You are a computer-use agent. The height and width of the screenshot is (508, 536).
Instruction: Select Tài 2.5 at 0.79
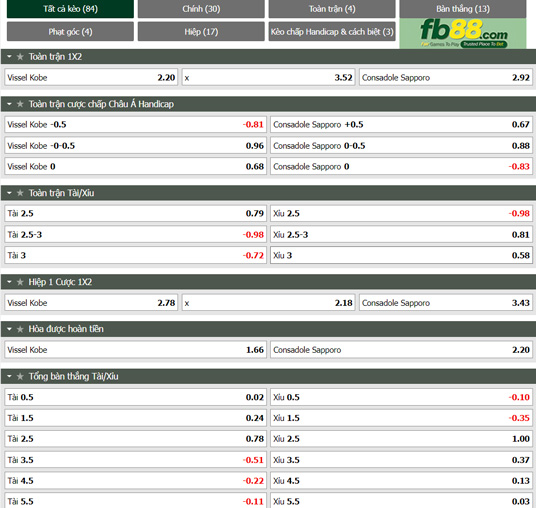[135, 214]
